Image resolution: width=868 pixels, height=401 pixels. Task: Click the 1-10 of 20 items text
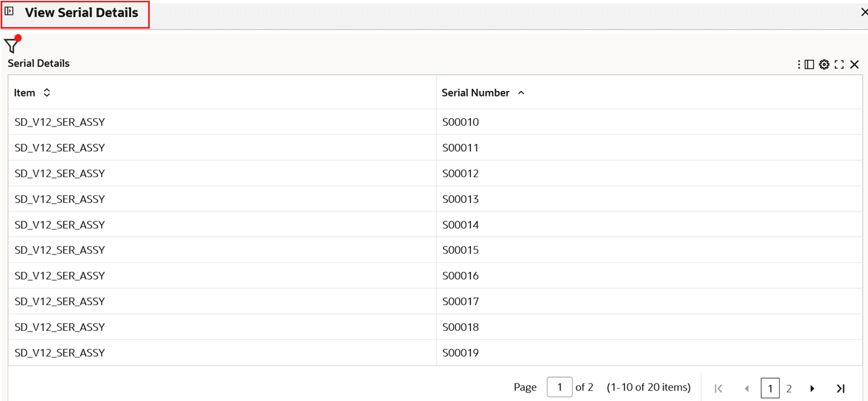[649, 387]
